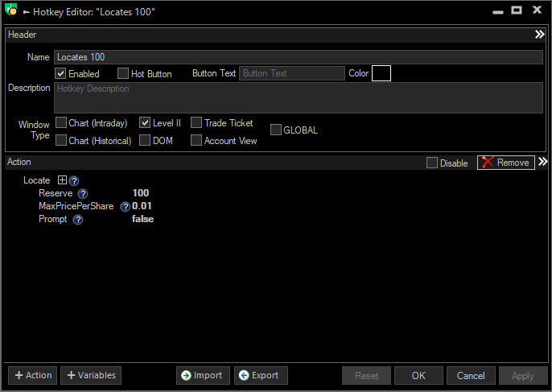Screen dimensions: 552x392
Task: Check the Disable action checkbox
Action: tap(432, 163)
